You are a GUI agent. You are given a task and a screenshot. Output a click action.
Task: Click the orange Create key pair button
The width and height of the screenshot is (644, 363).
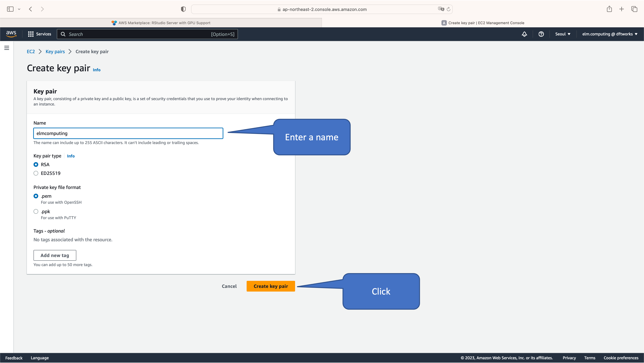point(271,286)
